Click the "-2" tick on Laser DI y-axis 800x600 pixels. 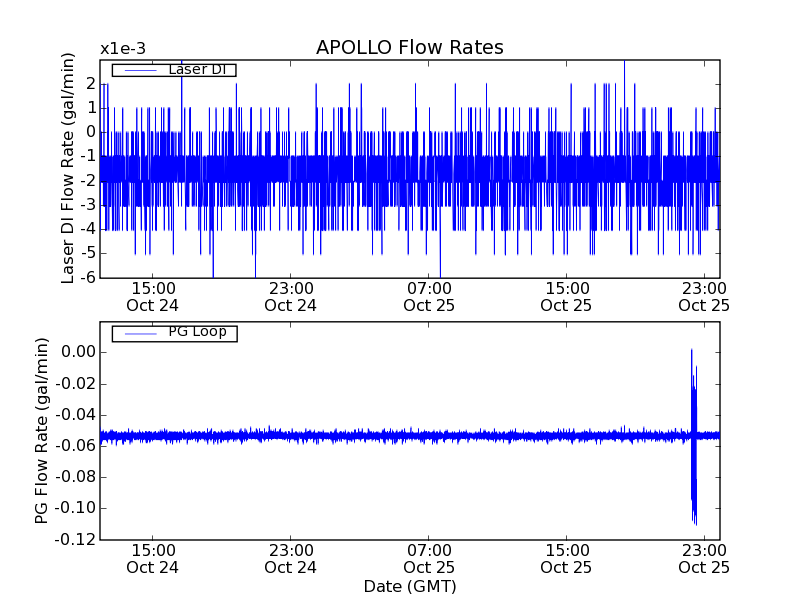[x=88, y=180]
